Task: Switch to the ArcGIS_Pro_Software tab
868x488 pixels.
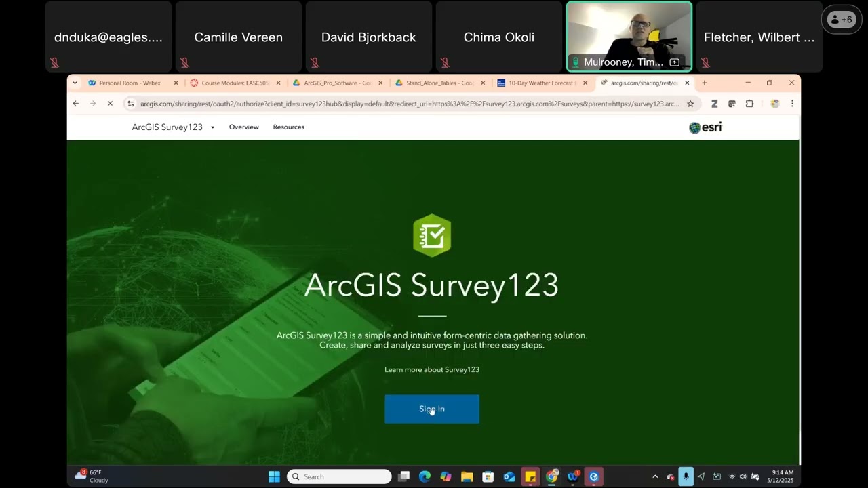Action: point(337,83)
